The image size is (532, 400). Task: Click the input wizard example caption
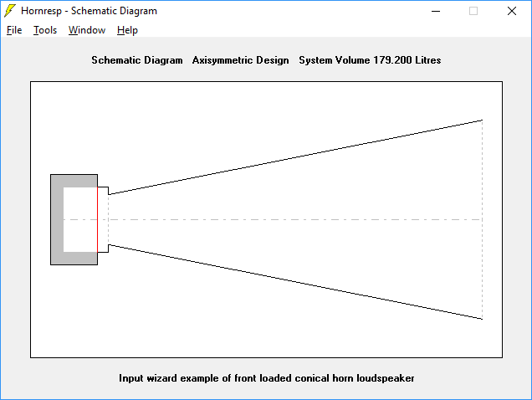point(266,378)
